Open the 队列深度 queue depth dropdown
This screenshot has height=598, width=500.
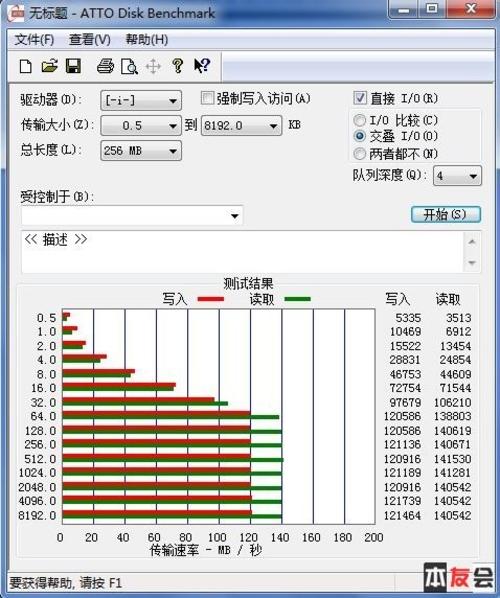pyautogui.click(x=457, y=176)
